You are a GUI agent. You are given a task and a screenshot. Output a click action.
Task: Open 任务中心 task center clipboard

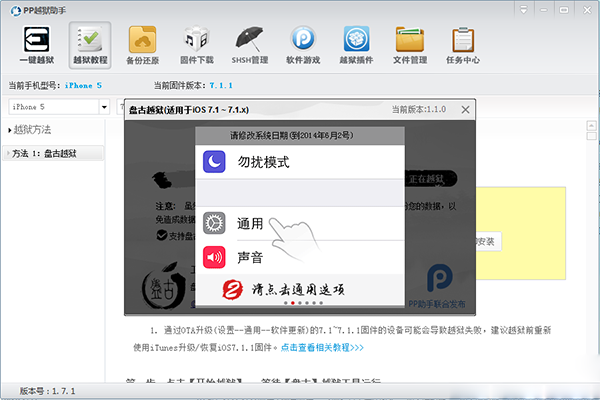coord(463,45)
